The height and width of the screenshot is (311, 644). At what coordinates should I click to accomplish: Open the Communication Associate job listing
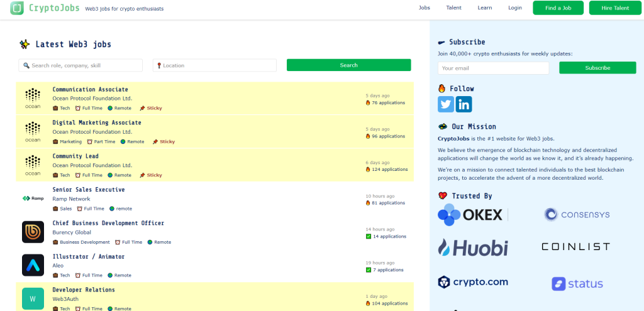91,89
